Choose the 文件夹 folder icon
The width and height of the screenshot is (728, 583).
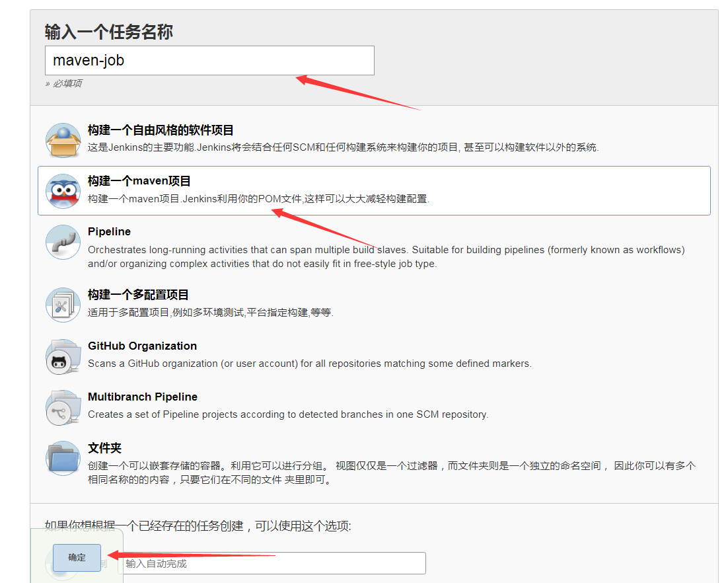coord(63,459)
